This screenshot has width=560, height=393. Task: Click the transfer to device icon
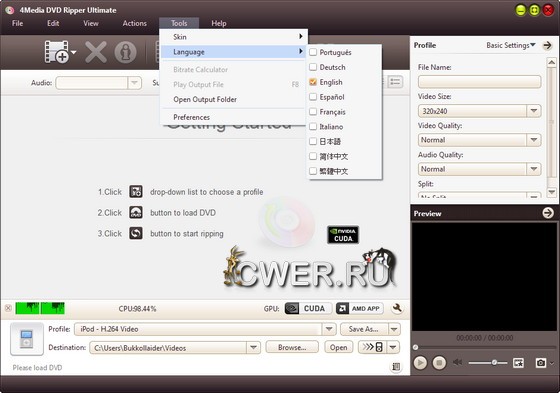[372, 347]
